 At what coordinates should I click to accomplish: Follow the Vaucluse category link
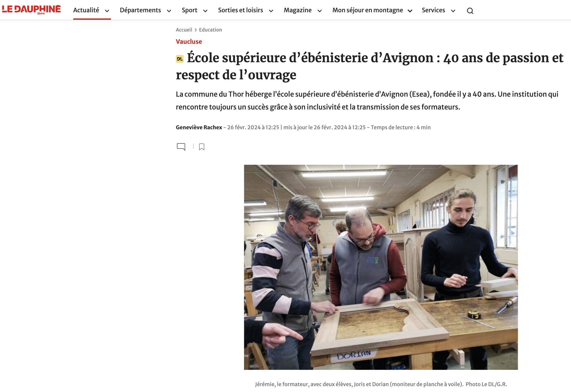(189, 42)
